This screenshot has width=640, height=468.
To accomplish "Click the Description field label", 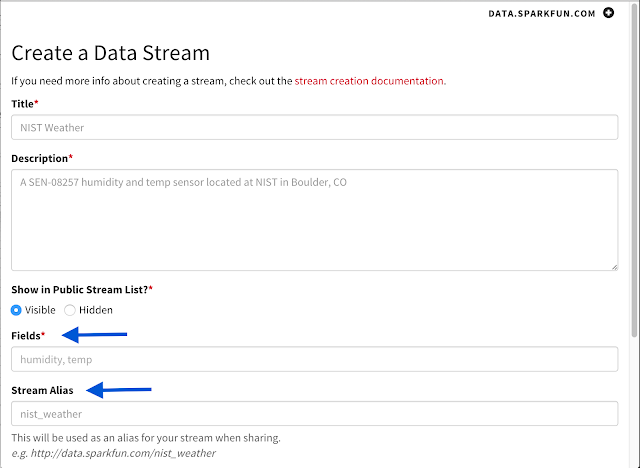I will (42, 158).
